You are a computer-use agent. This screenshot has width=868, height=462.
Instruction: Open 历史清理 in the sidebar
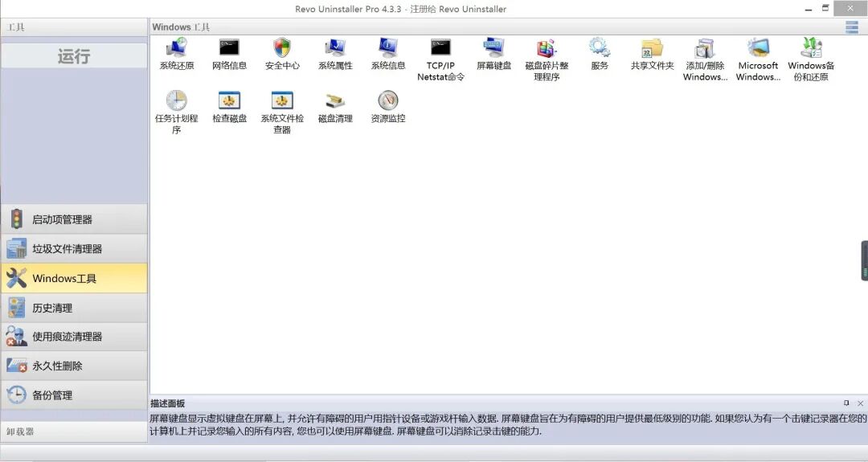click(x=74, y=308)
